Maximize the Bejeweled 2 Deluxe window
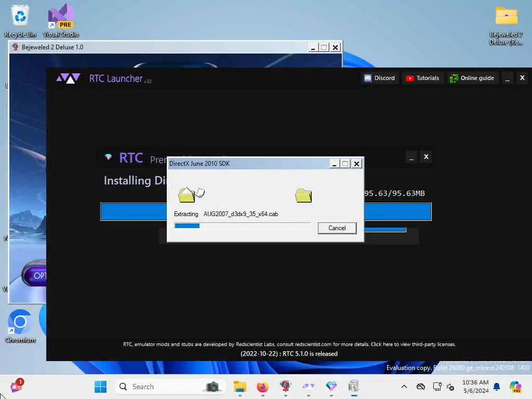 tap(324, 47)
